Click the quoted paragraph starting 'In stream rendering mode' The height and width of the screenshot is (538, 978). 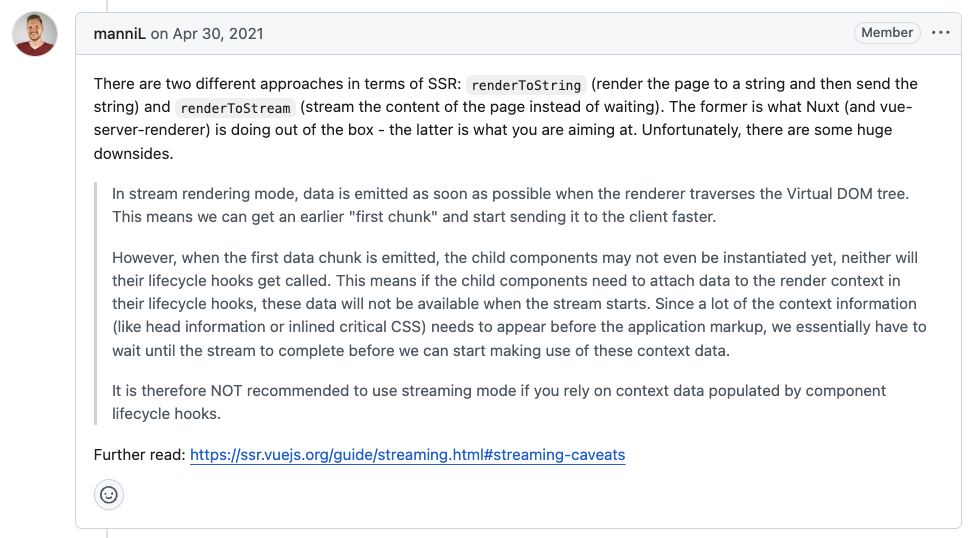click(x=510, y=205)
